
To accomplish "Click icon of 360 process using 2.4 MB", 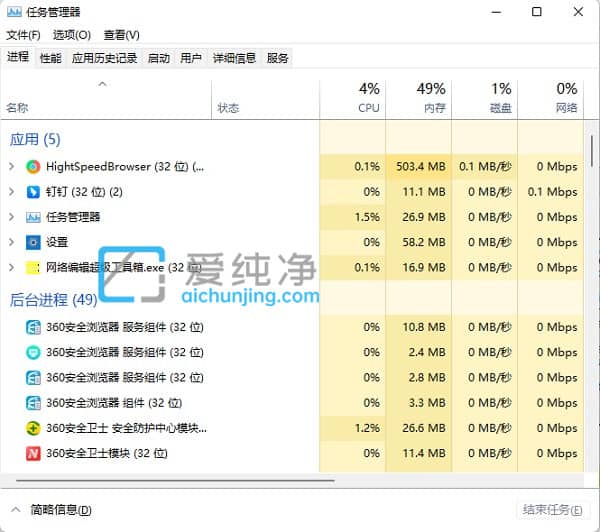I will pyautogui.click(x=33, y=352).
